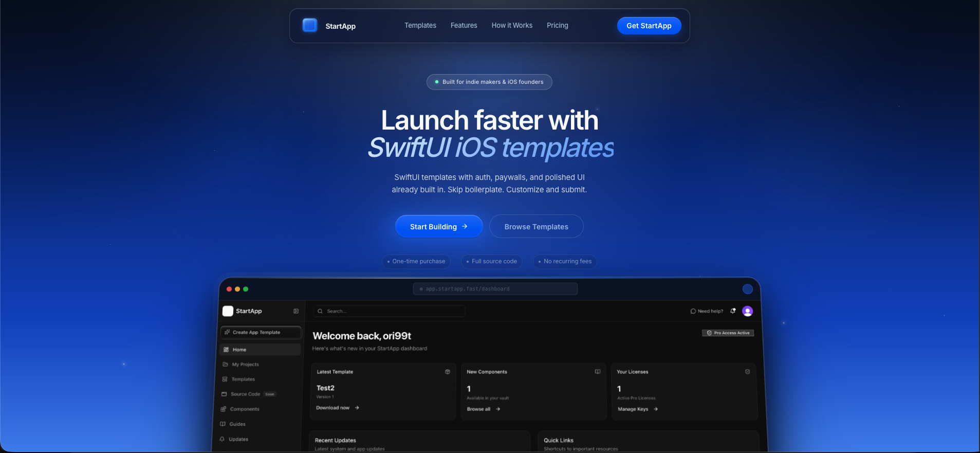Click Pro Access Active badge

coord(728,333)
